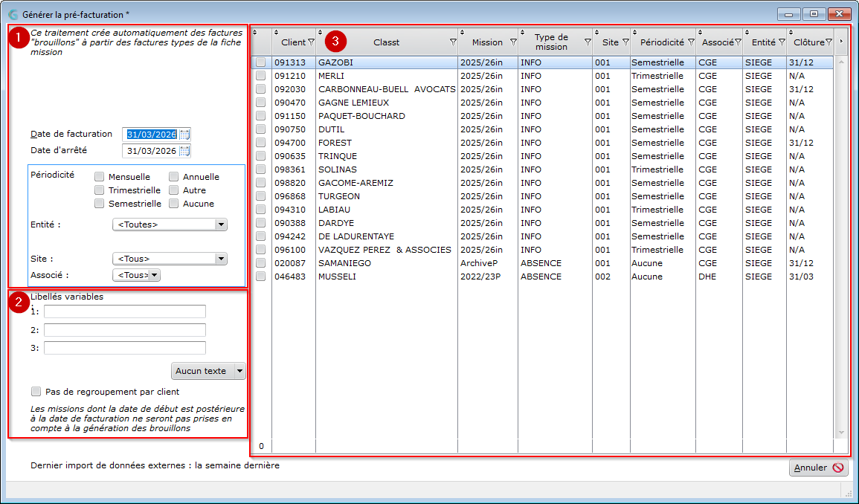This screenshot has width=859, height=504.
Task: Click the Annuler button
Action: point(818,468)
